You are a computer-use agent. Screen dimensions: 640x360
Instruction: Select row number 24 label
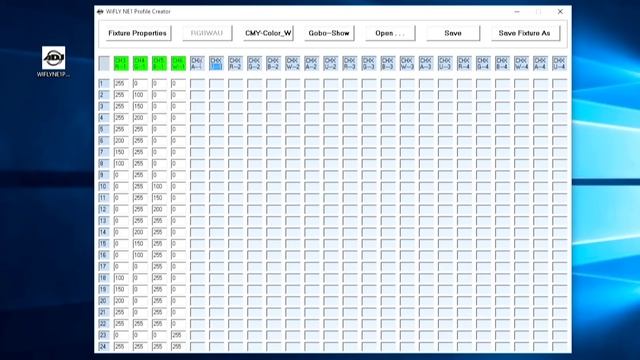pyautogui.click(x=104, y=347)
